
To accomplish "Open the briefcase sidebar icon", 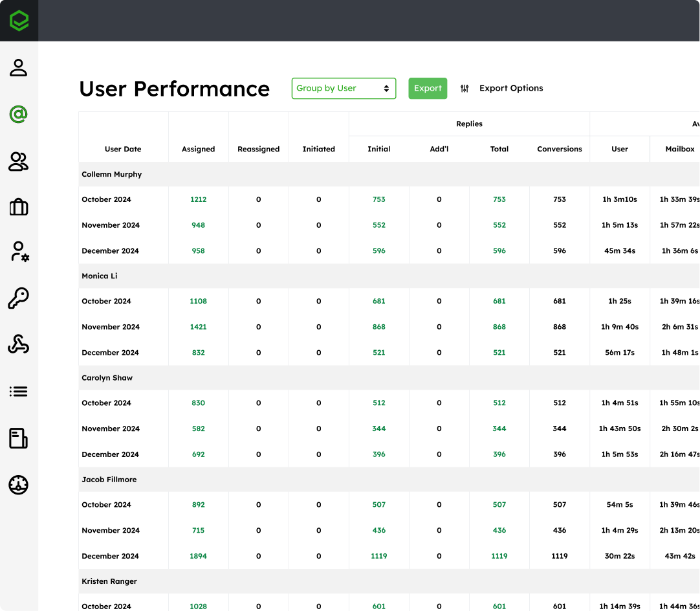I will tap(18, 207).
